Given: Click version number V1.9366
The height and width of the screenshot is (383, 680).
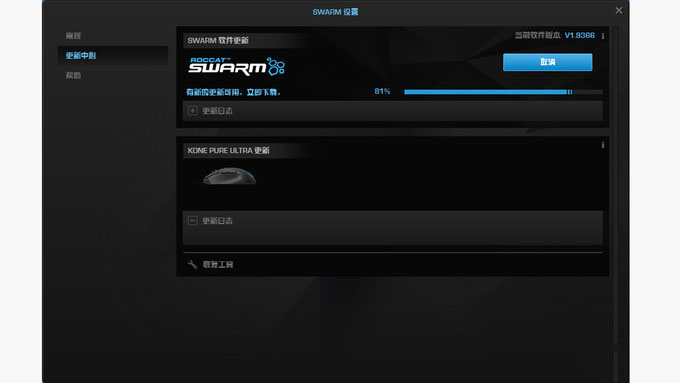Looking at the screenshot, I should (x=579, y=36).
